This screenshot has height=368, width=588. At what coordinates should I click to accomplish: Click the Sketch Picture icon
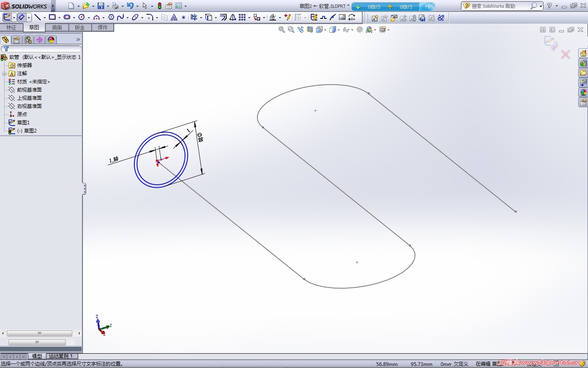tap(342, 18)
